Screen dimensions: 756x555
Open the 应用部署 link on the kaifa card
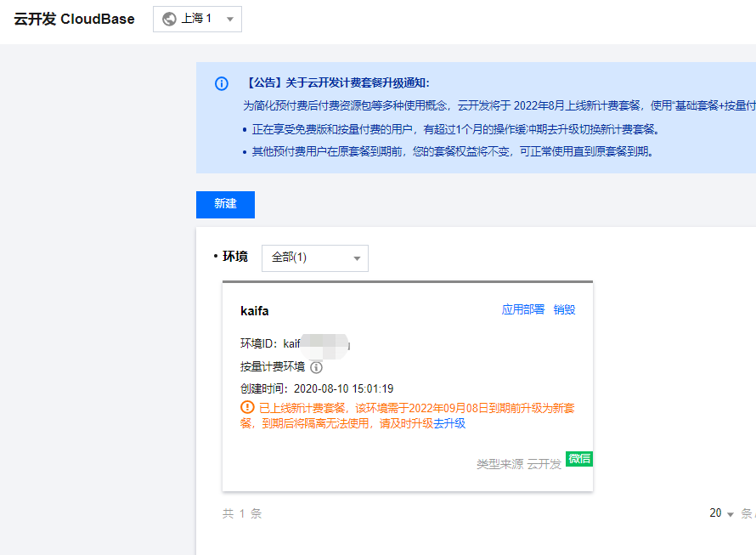pyautogui.click(x=522, y=309)
